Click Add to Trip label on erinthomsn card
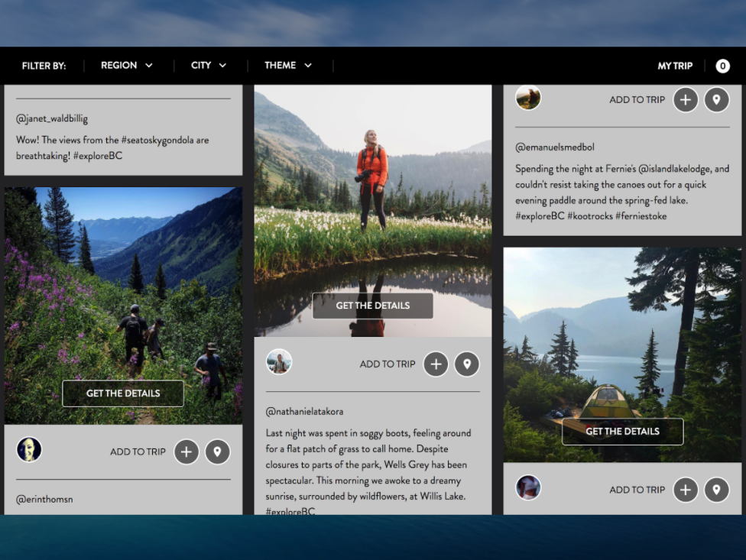The image size is (746, 560). (x=138, y=452)
